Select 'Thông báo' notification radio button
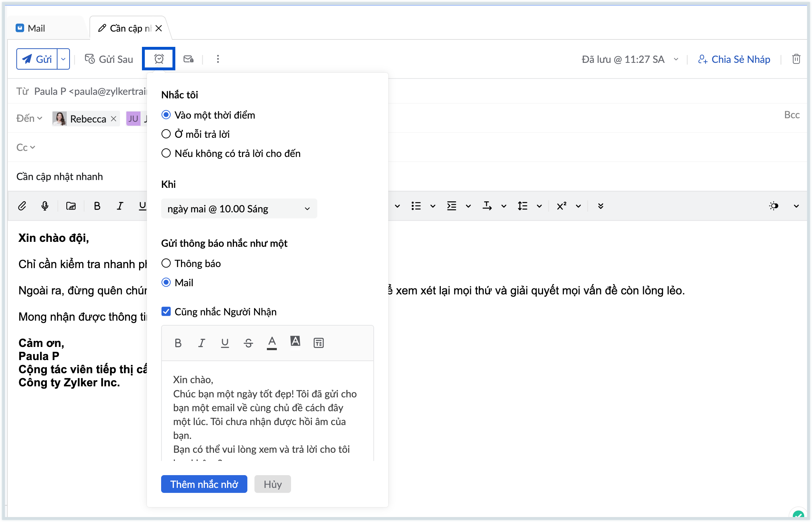 (166, 263)
